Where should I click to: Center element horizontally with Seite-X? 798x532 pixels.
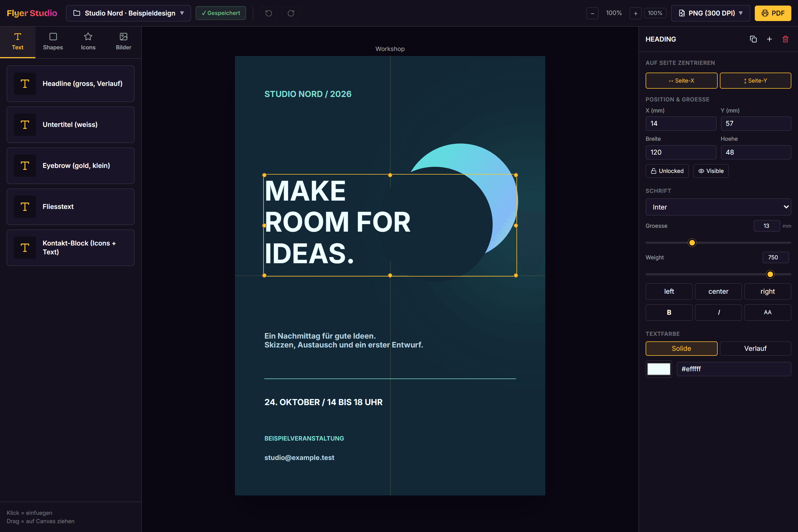point(681,81)
